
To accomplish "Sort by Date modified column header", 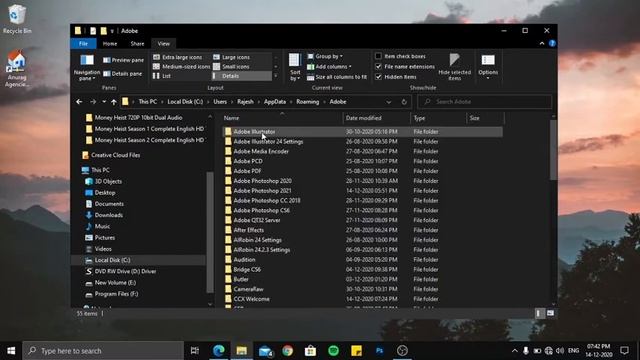I will (376, 118).
